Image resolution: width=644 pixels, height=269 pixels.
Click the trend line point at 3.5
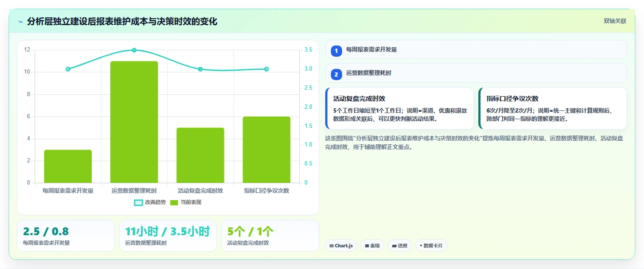point(134,50)
